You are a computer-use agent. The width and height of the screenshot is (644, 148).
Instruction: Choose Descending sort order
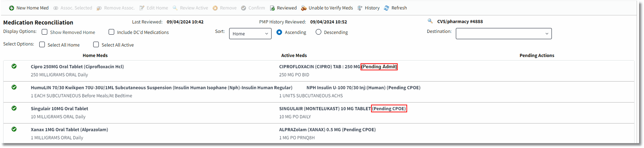click(318, 32)
